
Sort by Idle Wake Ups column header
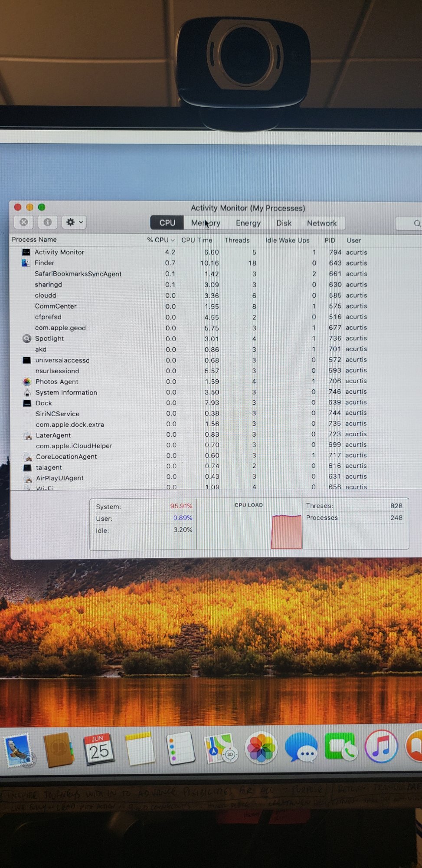click(287, 240)
